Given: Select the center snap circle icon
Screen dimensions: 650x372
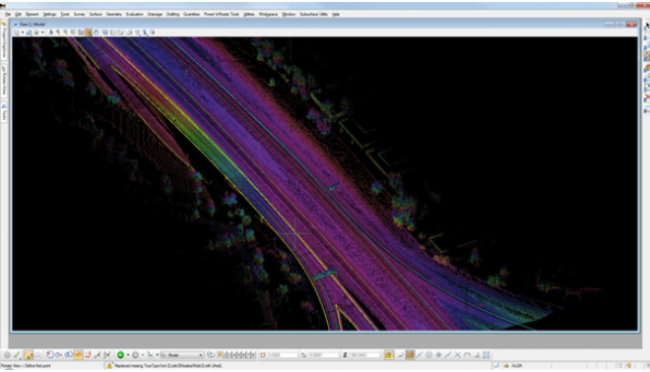Looking at the screenshot, I should coord(429,355).
